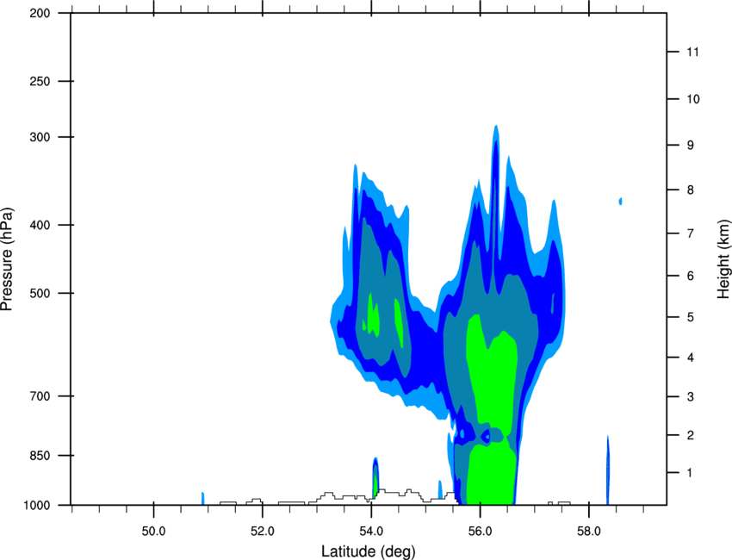The height and width of the screenshot is (560, 732).
Task: Select the 700 hPa tick label
Action: point(40,396)
